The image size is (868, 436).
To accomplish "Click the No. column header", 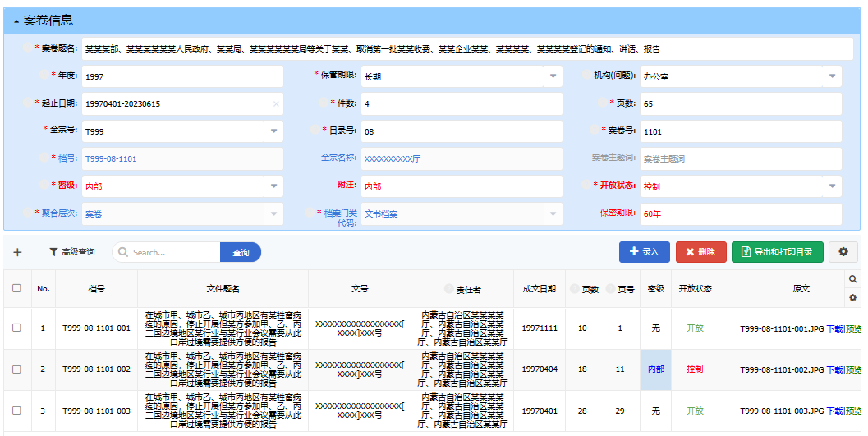I will click(44, 289).
